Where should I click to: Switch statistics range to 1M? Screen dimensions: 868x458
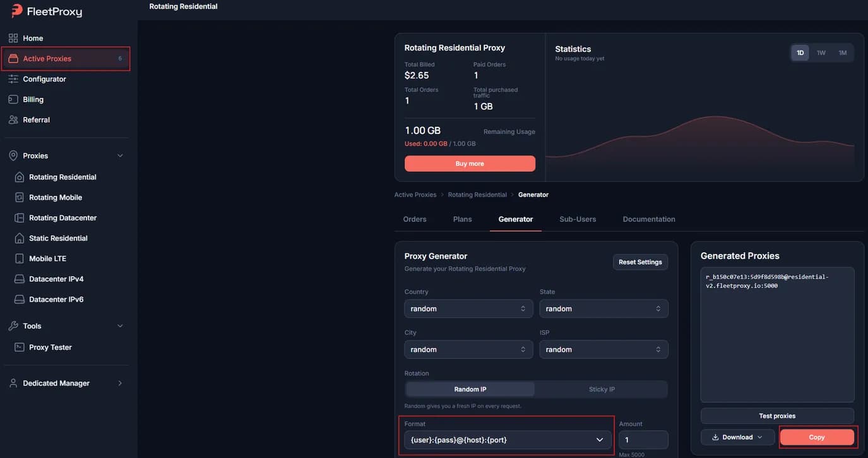pos(843,52)
